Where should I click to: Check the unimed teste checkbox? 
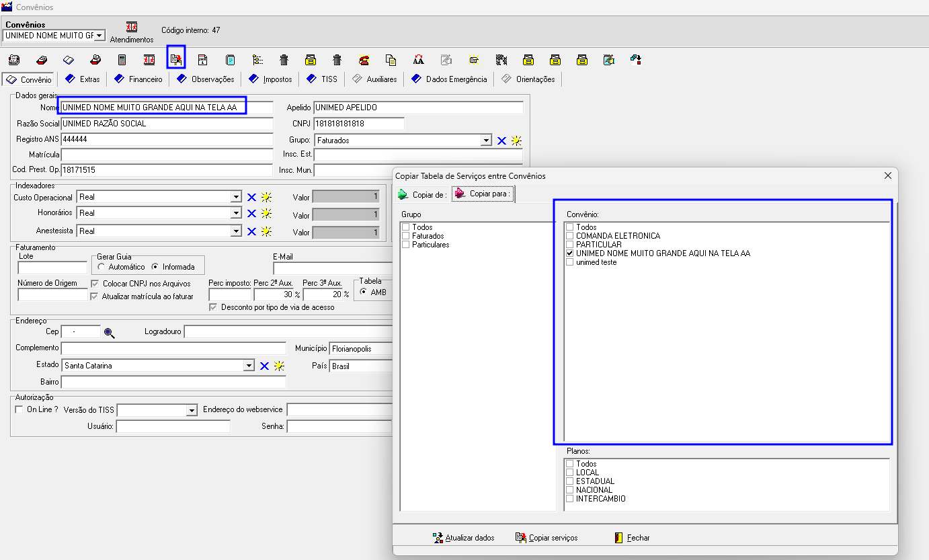[570, 262]
